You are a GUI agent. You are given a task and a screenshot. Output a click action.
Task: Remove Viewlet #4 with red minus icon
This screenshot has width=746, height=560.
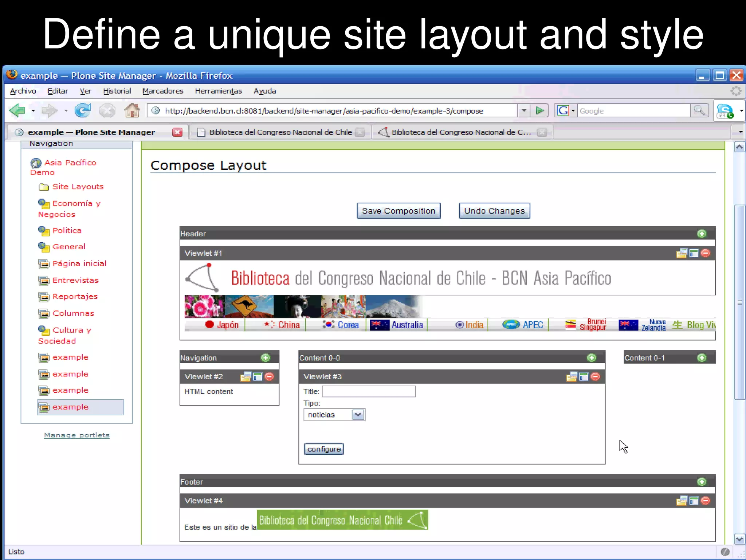(x=706, y=501)
